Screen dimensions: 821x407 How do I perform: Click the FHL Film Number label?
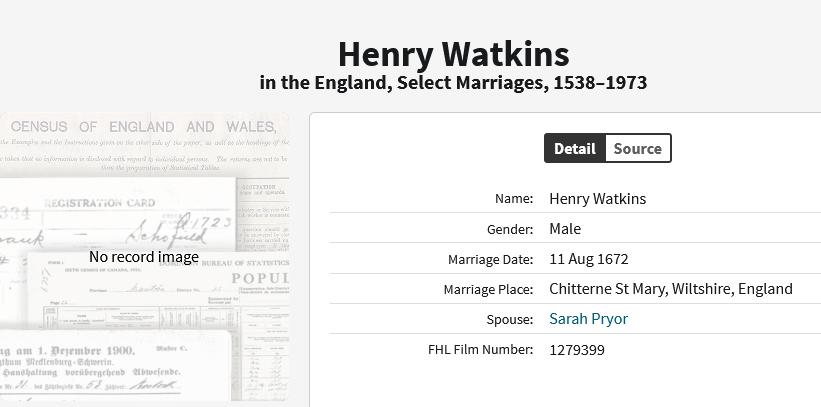pos(480,350)
